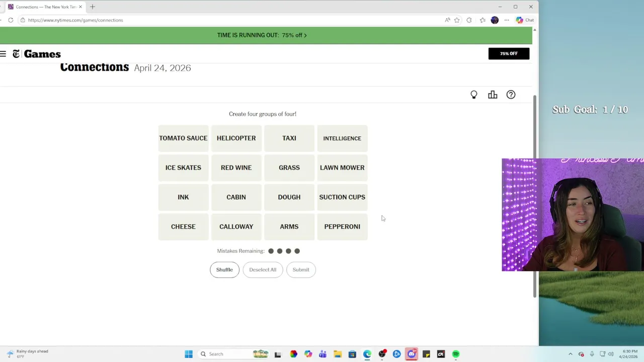Viewport: 644px width, 362px height.
Task: Select the TAXI tile
Action: 289,138
